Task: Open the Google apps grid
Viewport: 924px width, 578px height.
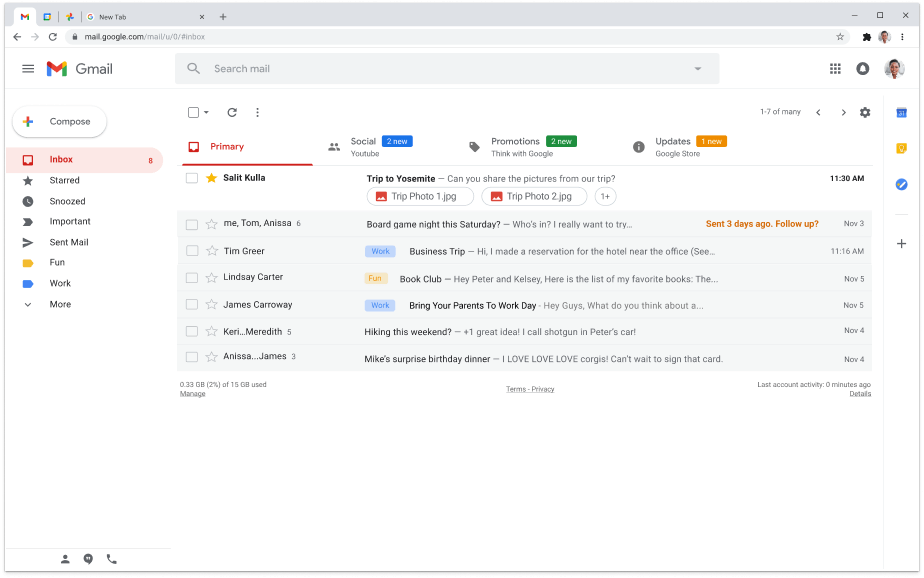Action: tap(835, 69)
